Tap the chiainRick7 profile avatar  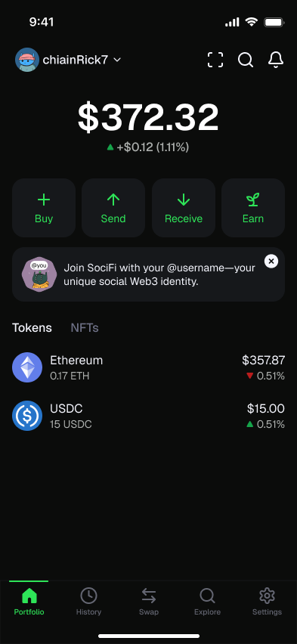point(27,60)
